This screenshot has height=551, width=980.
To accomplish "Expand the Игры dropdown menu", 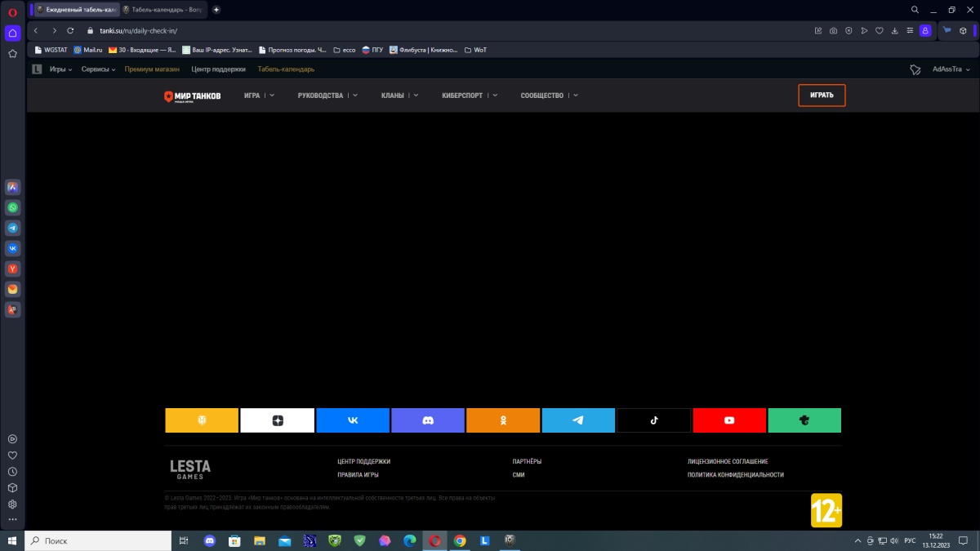I will pos(60,69).
